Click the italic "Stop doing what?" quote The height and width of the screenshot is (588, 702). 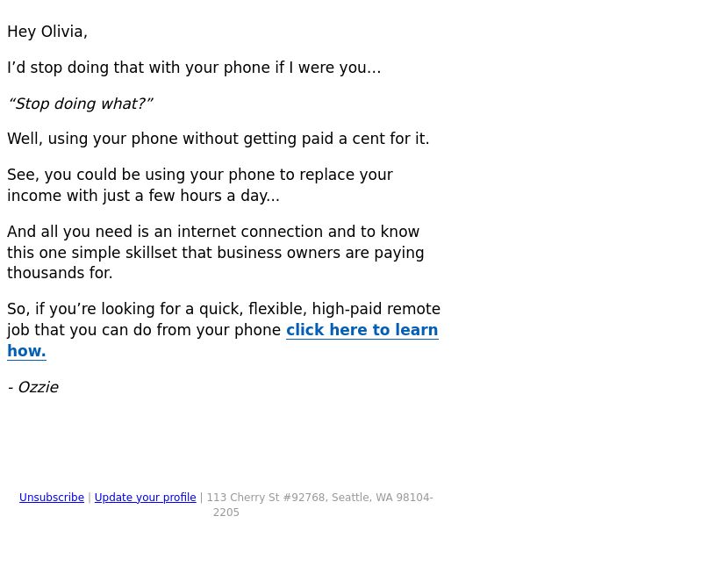(x=81, y=104)
